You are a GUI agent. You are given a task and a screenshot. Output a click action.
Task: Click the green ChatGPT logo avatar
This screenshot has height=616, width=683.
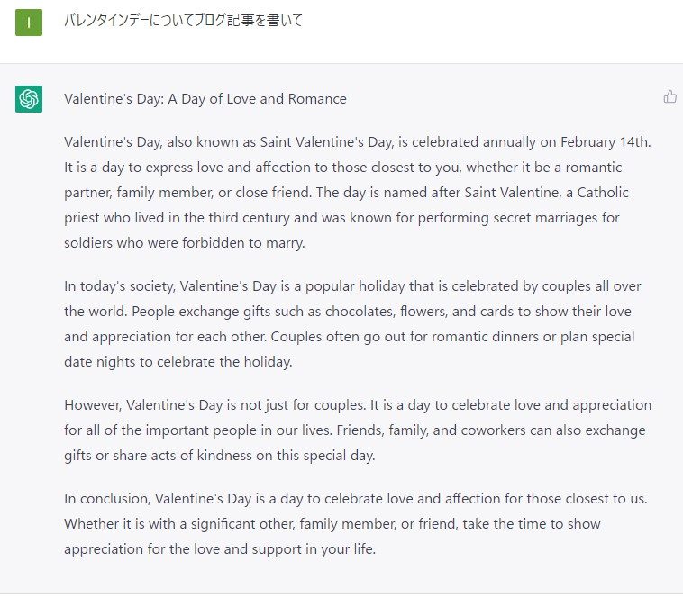click(29, 99)
